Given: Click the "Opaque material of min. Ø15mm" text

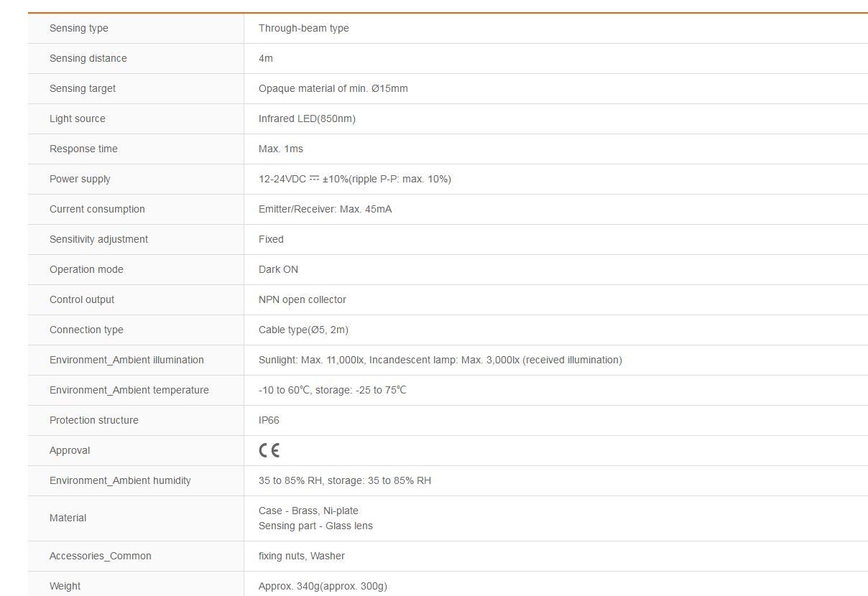Looking at the screenshot, I should (333, 88).
